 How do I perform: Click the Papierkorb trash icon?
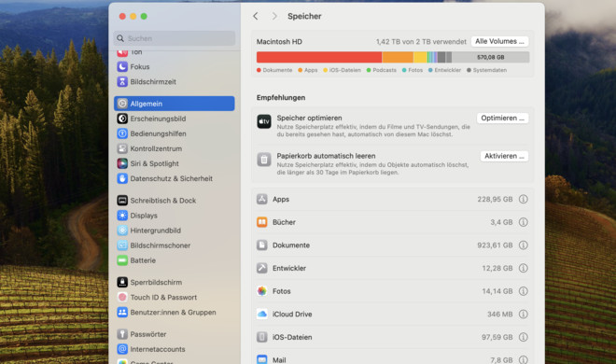[x=264, y=160]
